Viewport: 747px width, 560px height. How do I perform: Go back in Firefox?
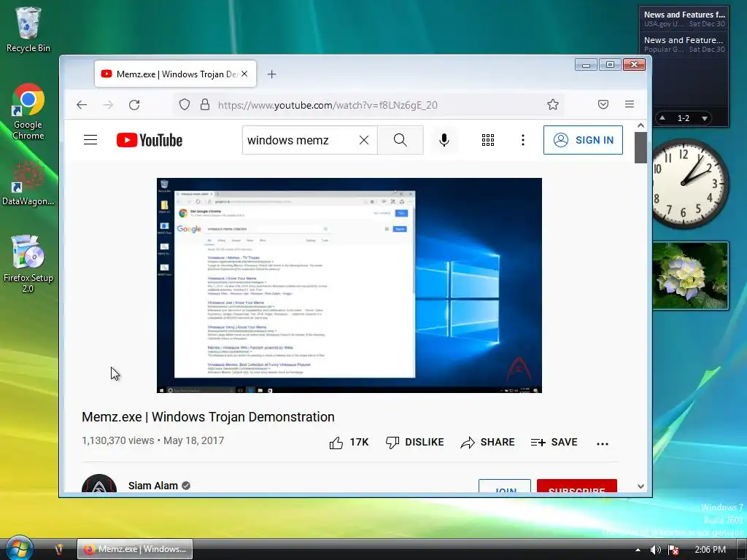coord(82,105)
